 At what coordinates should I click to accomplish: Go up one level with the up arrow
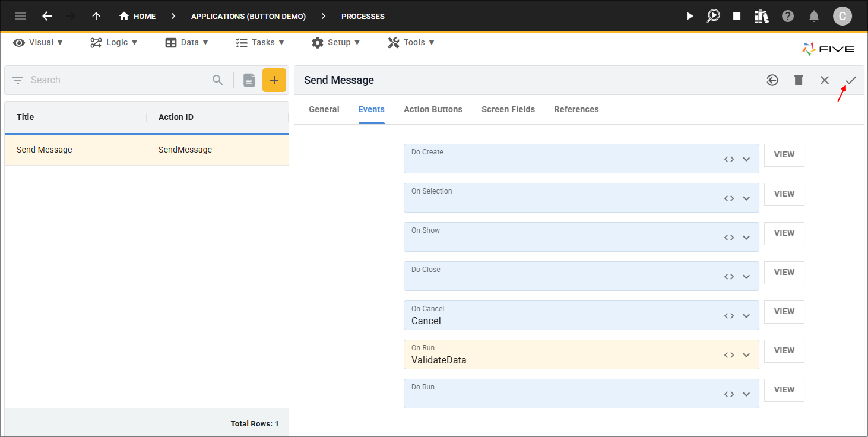click(96, 16)
